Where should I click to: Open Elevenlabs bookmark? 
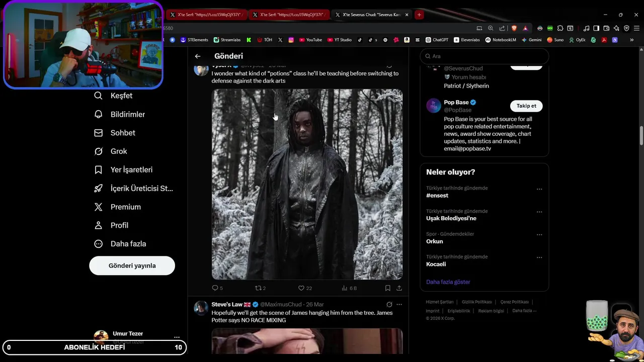coord(467,40)
